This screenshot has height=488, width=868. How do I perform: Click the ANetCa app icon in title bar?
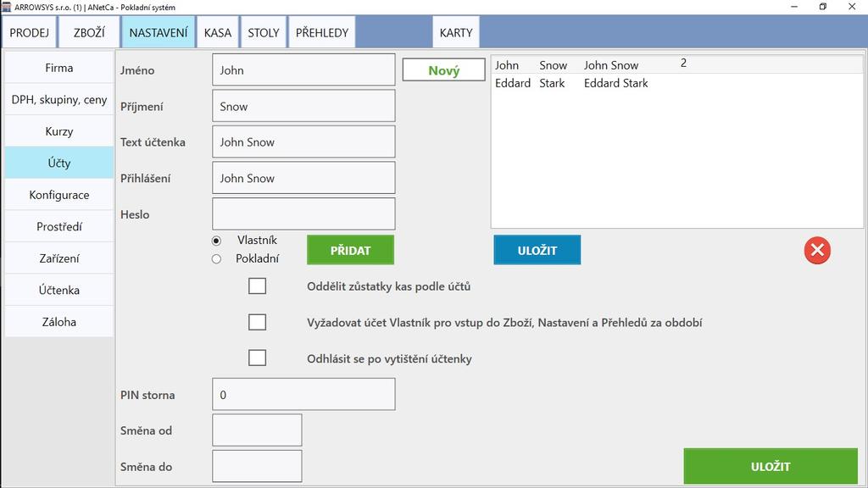point(6,7)
